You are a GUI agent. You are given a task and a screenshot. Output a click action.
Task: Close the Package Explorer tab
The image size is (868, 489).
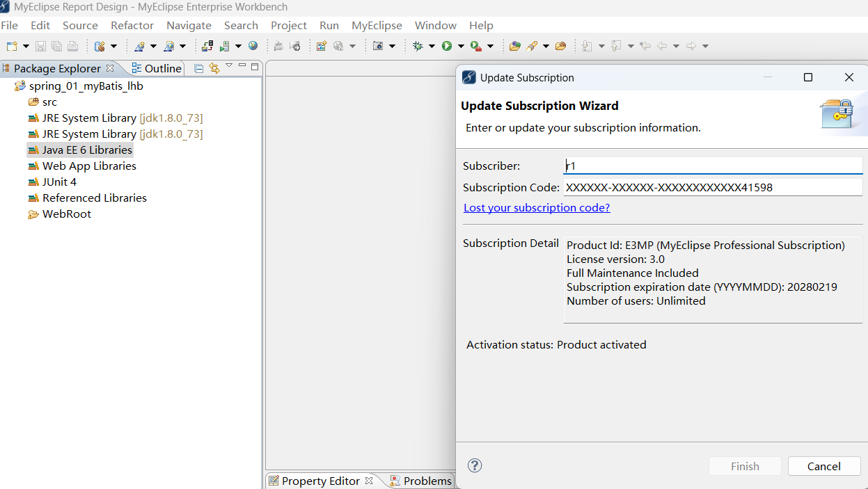point(110,68)
